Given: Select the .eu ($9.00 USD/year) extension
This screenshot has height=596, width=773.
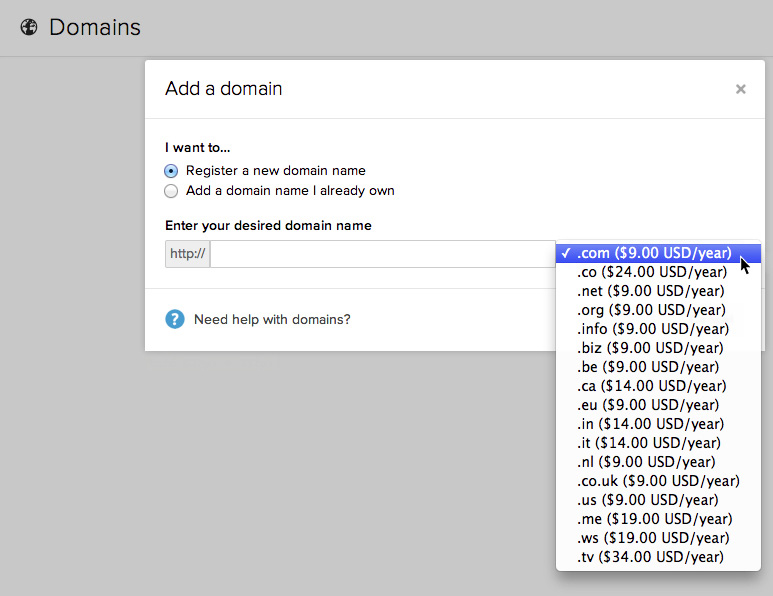Looking at the screenshot, I should [x=658, y=405].
